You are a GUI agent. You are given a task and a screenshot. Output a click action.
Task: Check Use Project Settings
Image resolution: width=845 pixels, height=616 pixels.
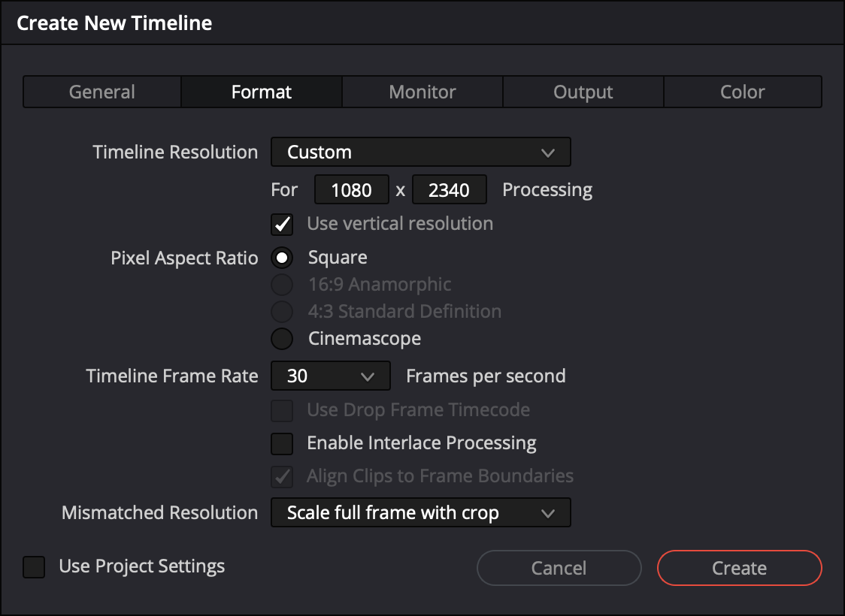click(34, 566)
